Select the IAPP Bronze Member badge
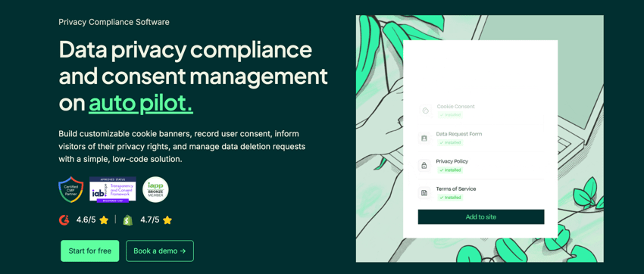Viewport: 644px width, 274px height. (x=155, y=189)
